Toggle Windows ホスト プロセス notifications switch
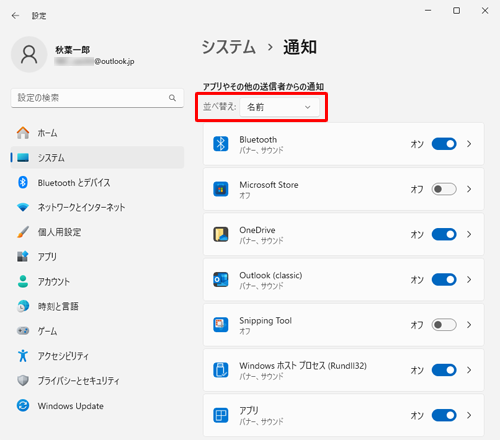The width and height of the screenshot is (500, 440). [444, 370]
